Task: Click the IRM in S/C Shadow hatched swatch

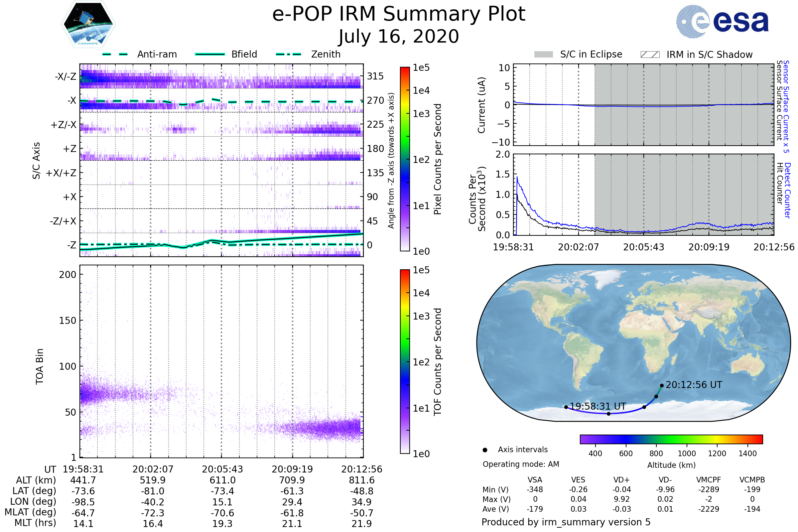Action: (x=650, y=55)
